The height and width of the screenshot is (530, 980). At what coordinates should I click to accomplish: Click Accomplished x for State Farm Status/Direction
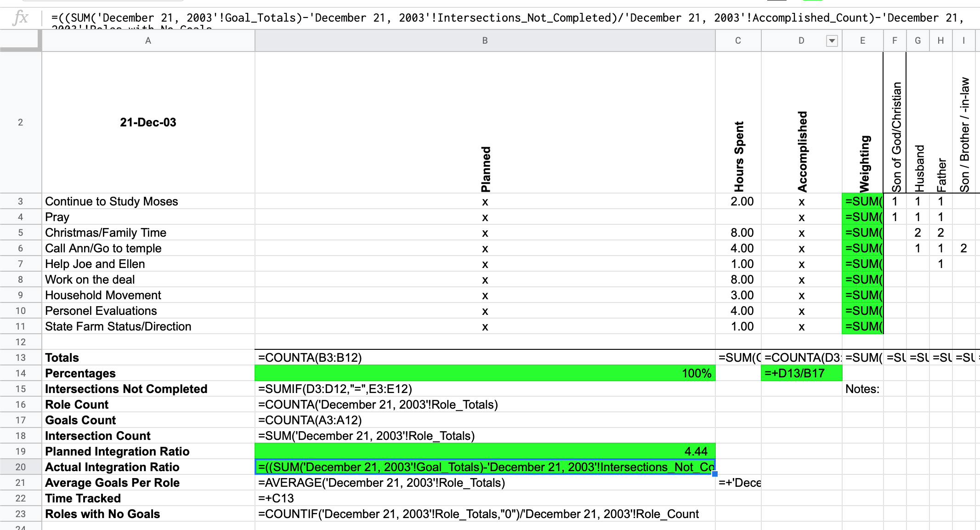801,326
